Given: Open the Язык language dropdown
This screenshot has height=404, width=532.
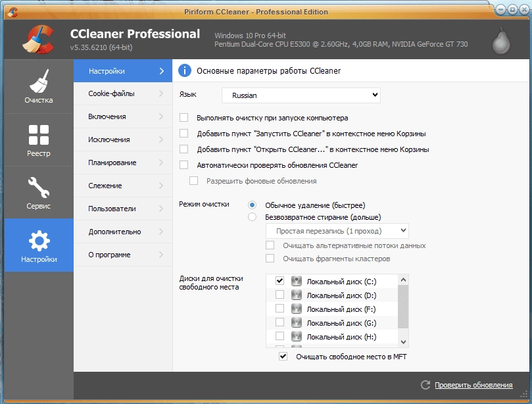Looking at the screenshot, I should pyautogui.click(x=301, y=95).
